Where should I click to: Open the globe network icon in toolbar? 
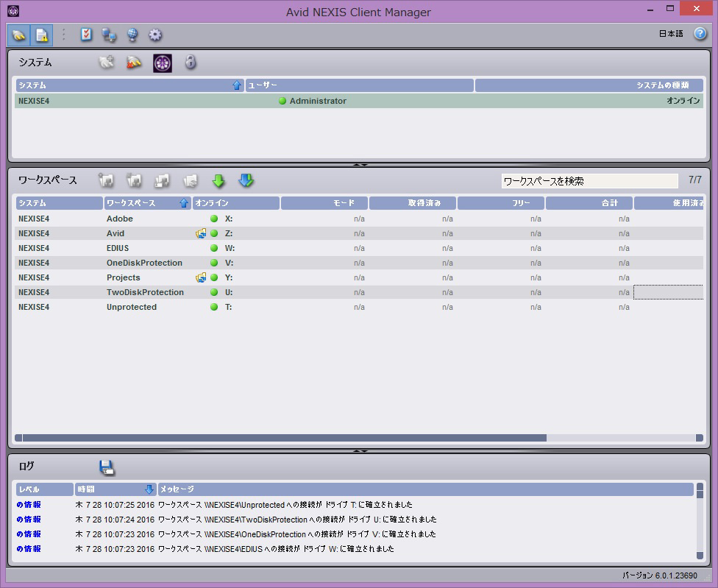132,35
